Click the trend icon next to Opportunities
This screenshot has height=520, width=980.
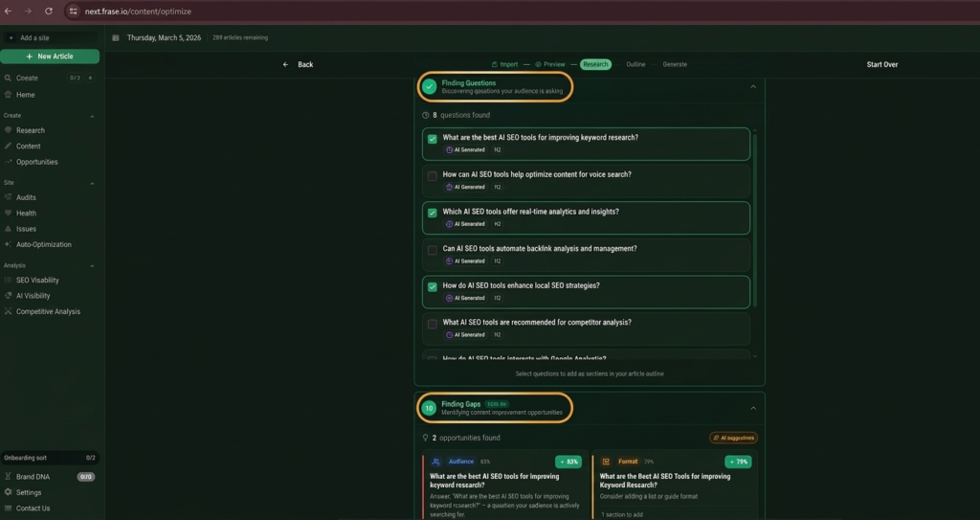[8, 162]
